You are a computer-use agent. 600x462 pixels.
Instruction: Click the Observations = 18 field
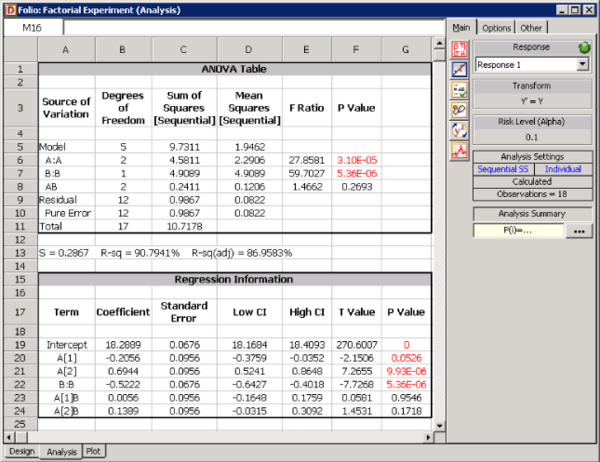click(x=532, y=194)
